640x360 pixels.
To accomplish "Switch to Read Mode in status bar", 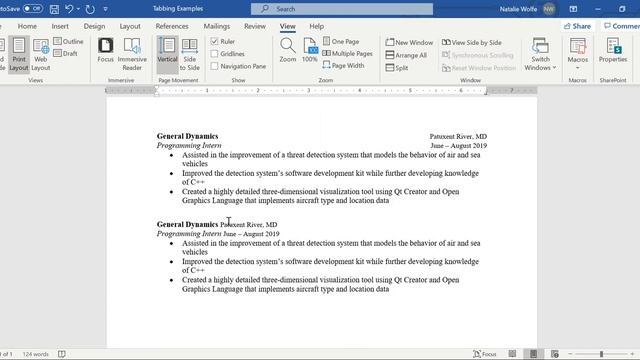I will [512, 354].
